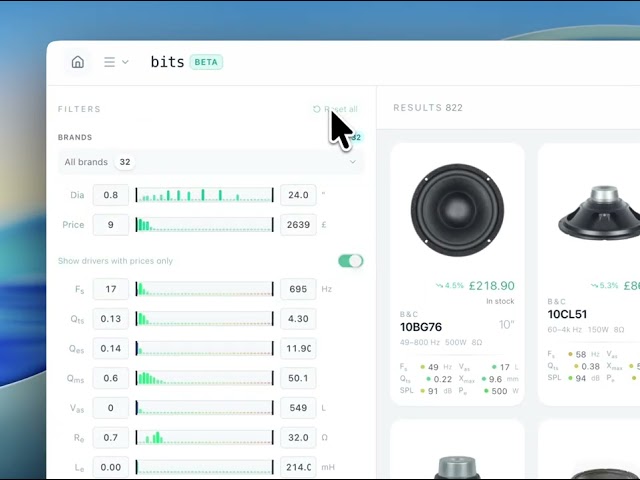Viewport: 640px width, 480px height.
Task: Click the 49–800 Hz 500W 8Ω spec line
Action: tap(441, 342)
